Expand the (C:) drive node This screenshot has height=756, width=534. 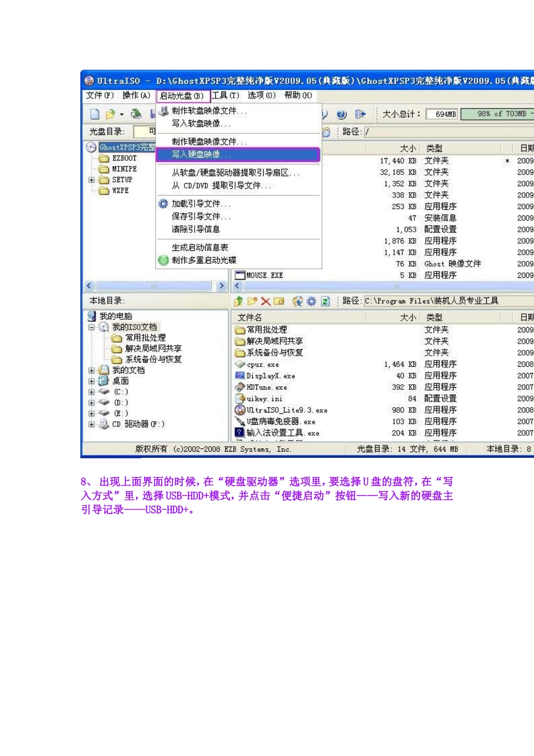(x=92, y=392)
